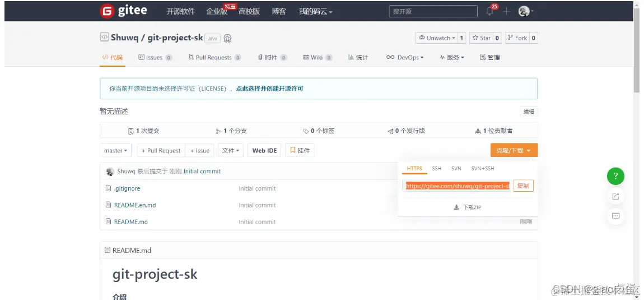The width and height of the screenshot is (644, 300).
Task: View 0 个标签 tags
Action: [x=319, y=131]
